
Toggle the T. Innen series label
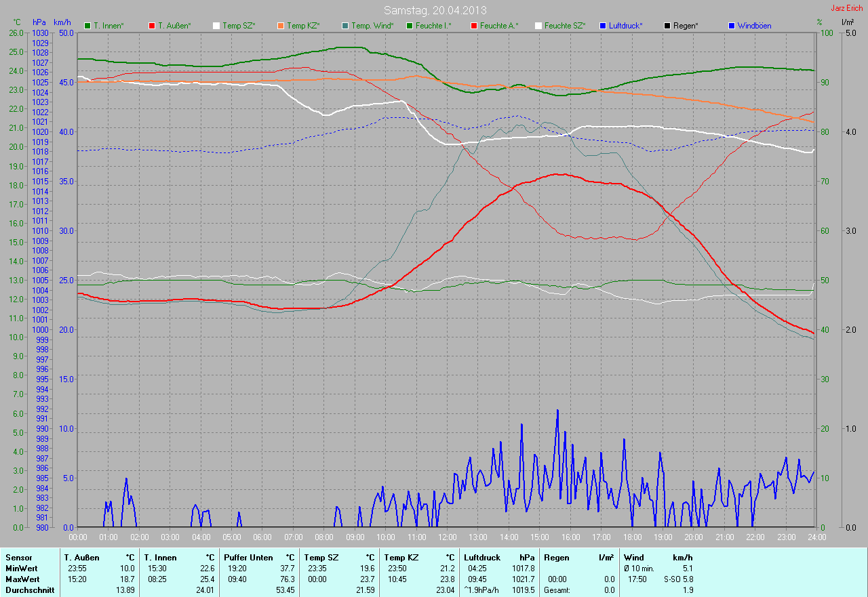coord(108,26)
